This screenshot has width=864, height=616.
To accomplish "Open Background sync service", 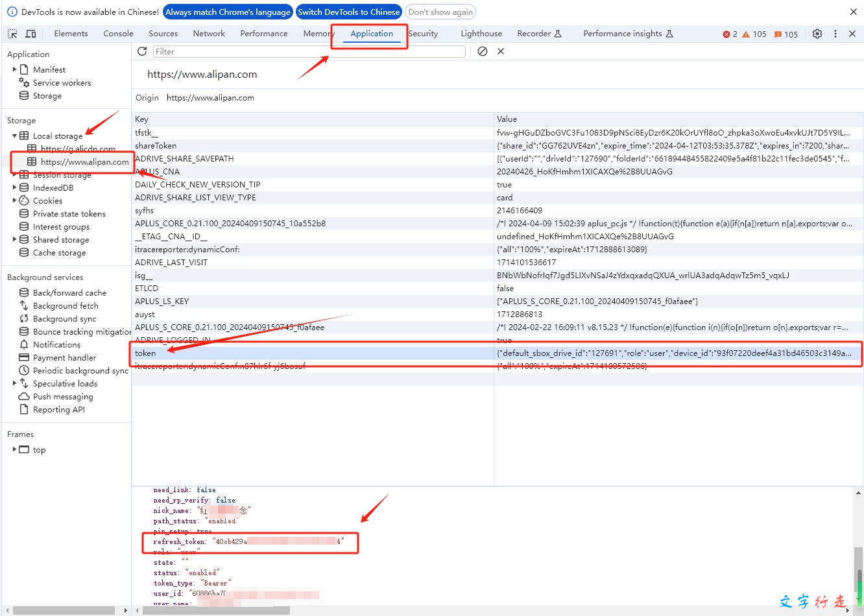I will click(x=64, y=318).
